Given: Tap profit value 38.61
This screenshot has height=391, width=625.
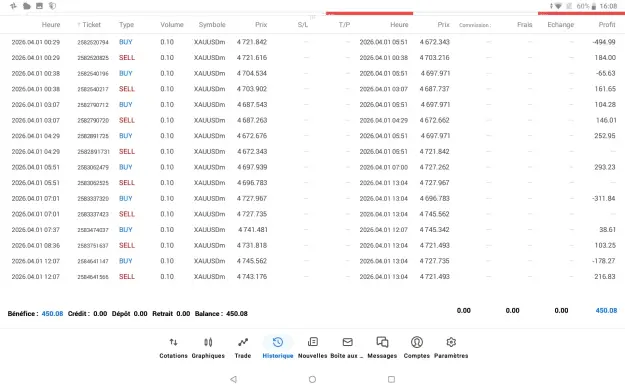Looking at the screenshot, I should pyautogui.click(x=607, y=230).
